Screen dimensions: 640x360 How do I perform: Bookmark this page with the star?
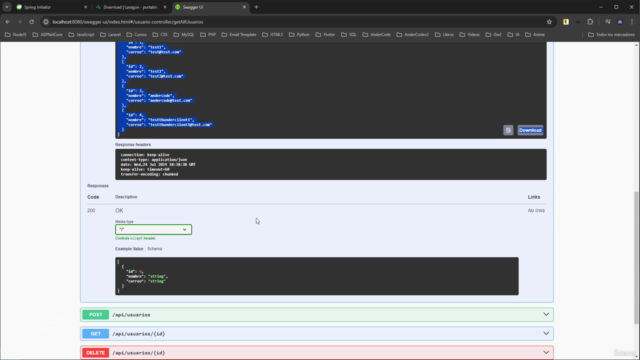click(549, 22)
